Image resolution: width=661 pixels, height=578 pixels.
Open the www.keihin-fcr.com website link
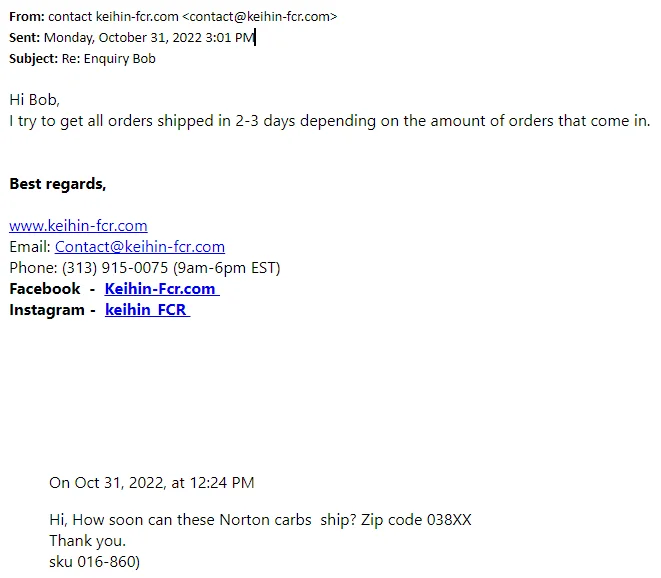pyautogui.click(x=78, y=226)
